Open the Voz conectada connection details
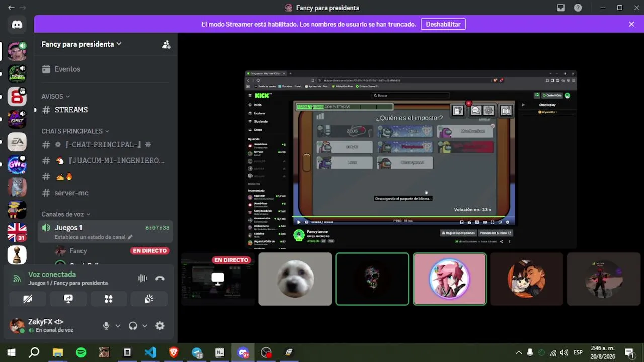Screen dimensions: 644x362 pyautogui.click(x=52, y=275)
